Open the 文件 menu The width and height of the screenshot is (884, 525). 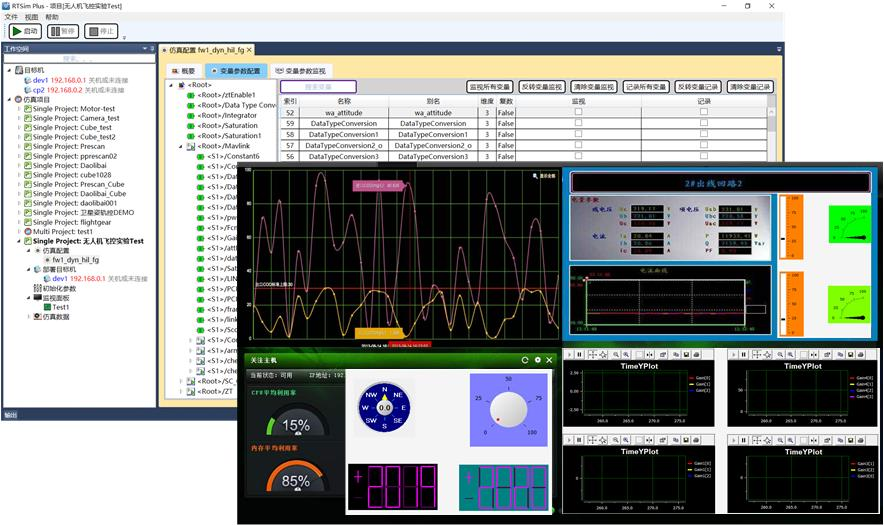[x=11, y=17]
